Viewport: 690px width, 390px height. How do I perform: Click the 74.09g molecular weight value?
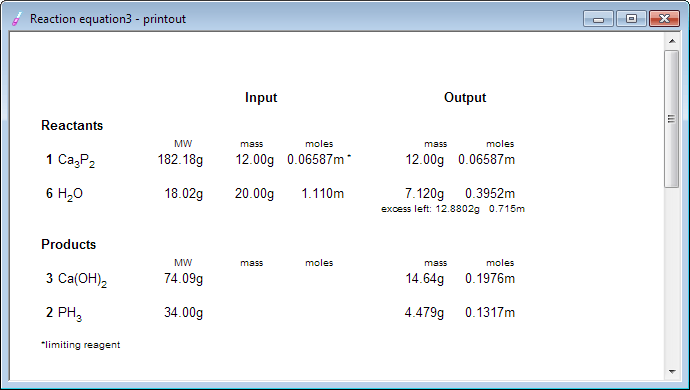coord(184,278)
